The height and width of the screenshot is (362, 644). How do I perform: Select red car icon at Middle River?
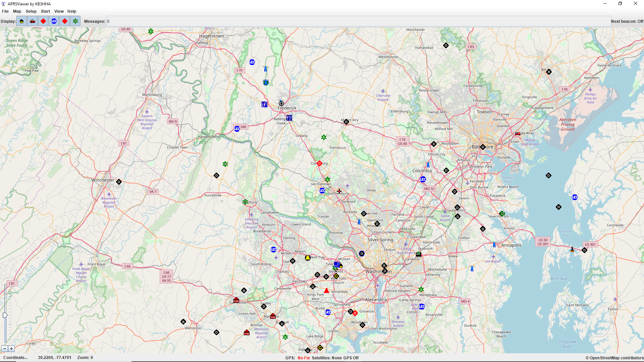(518, 133)
